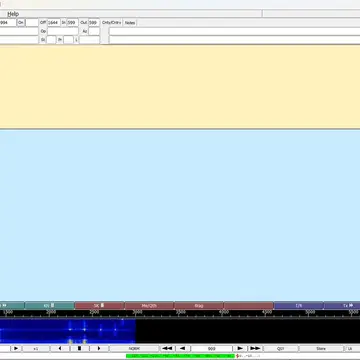Click the Out report field showing 599
This screenshot has height=360, width=360.
pos(94,23)
